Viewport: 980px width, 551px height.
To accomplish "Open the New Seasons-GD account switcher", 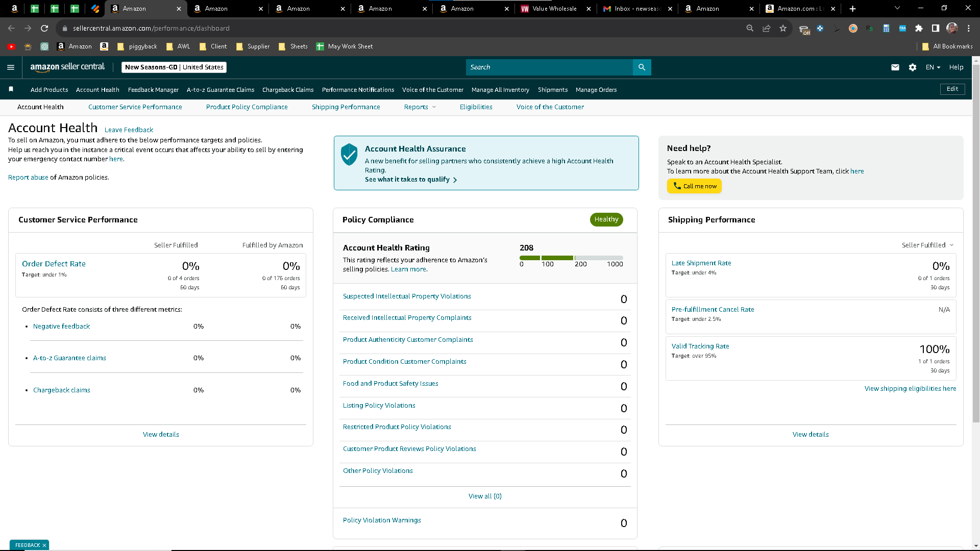I will pyautogui.click(x=174, y=67).
